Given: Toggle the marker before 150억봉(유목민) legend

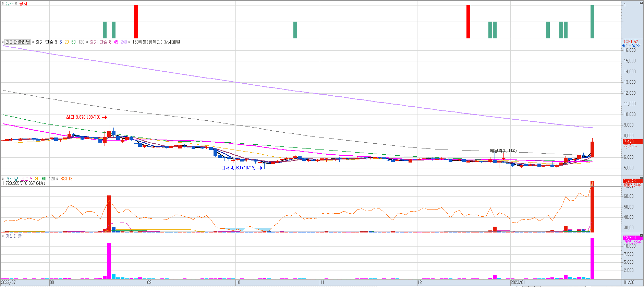Looking at the screenshot, I should [x=130, y=42].
